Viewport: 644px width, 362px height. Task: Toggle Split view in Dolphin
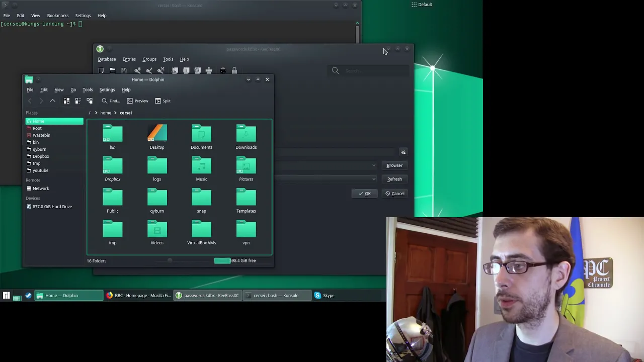pos(163,101)
